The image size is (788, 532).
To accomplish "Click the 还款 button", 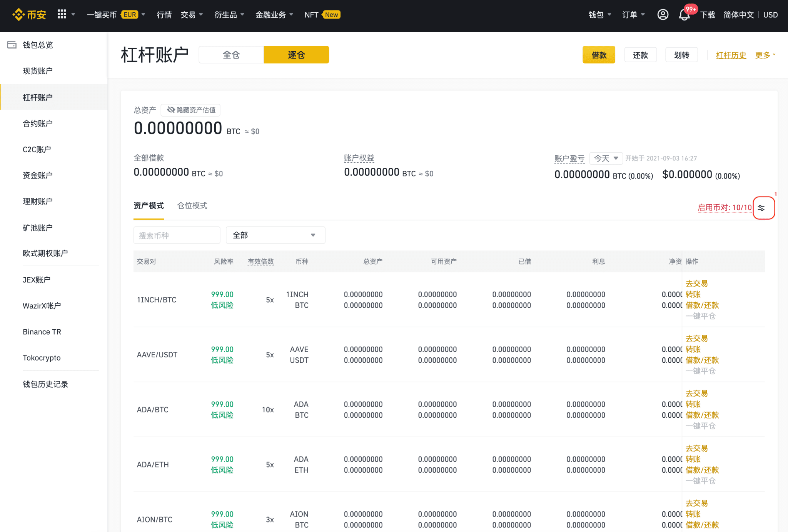I will click(x=640, y=55).
